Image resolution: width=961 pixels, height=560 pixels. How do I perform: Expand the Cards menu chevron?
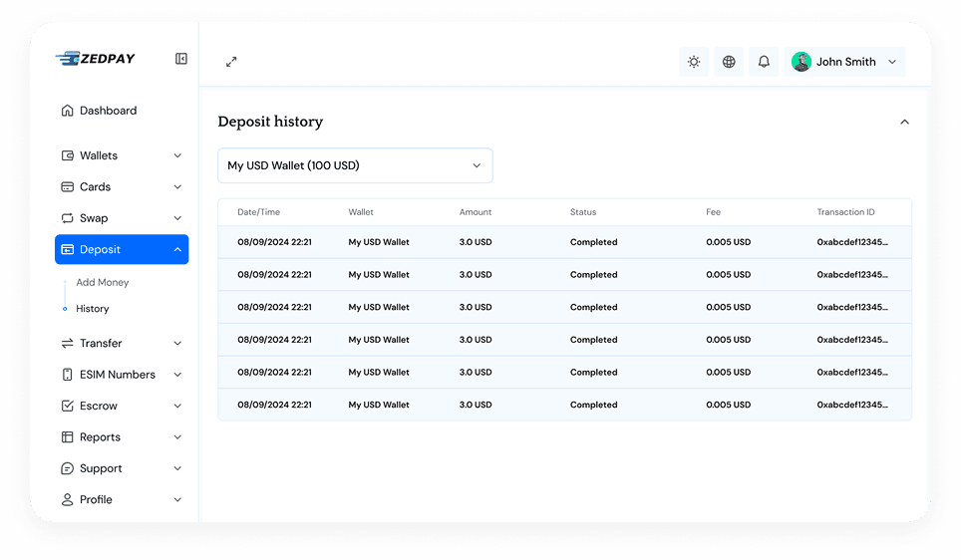point(177,187)
